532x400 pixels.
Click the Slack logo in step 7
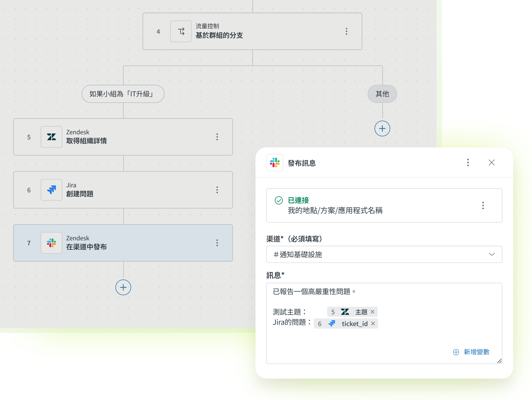(51, 243)
